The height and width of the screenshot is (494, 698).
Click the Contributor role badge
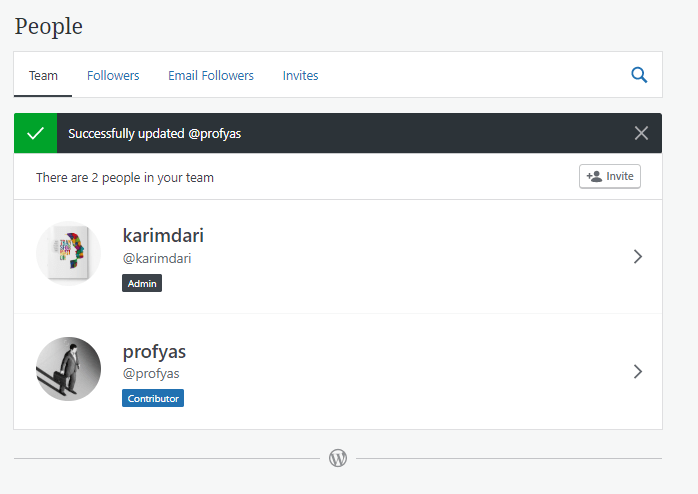click(153, 398)
